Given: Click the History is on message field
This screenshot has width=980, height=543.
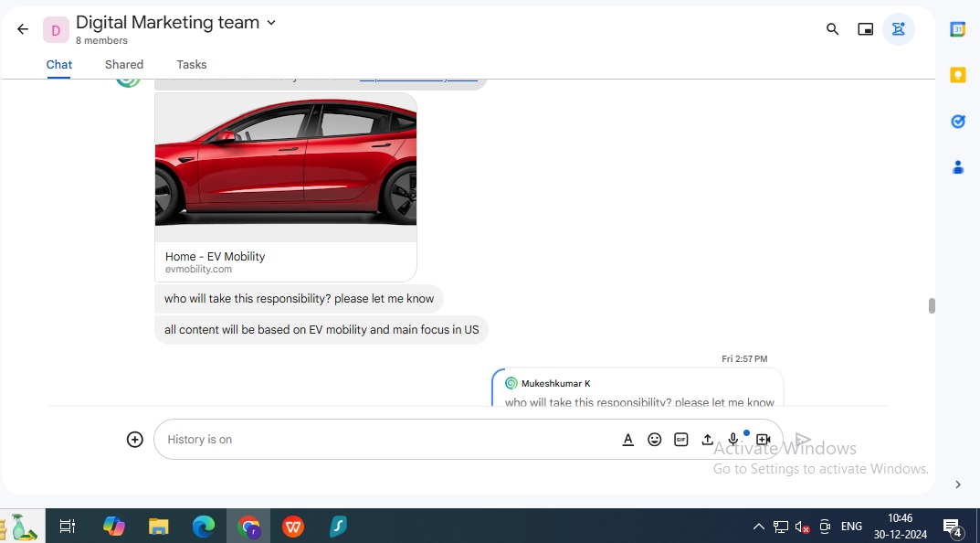Looking at the screenshot, I should coord(387,439).
